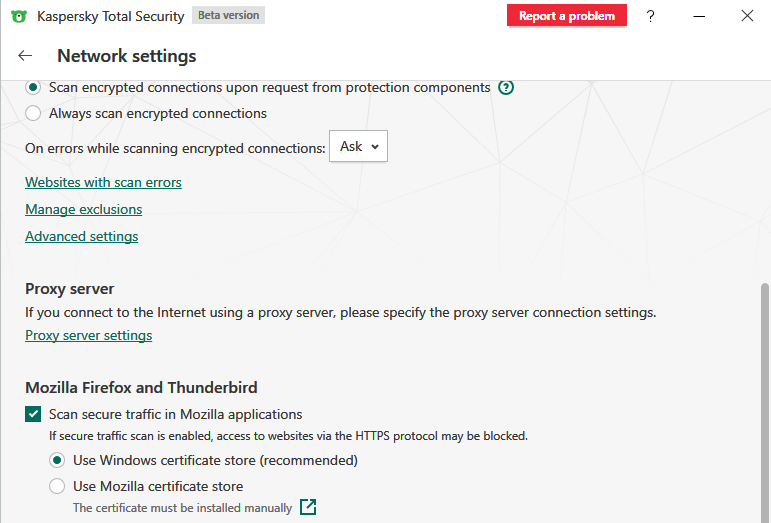Click the Report a problem button
771x523 pixels.
566,16
